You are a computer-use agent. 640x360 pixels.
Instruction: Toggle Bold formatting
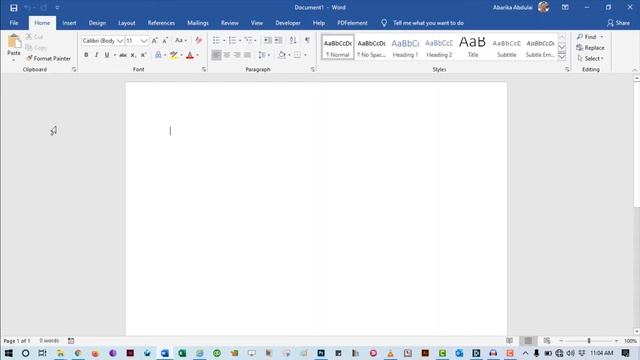point(86,55)
